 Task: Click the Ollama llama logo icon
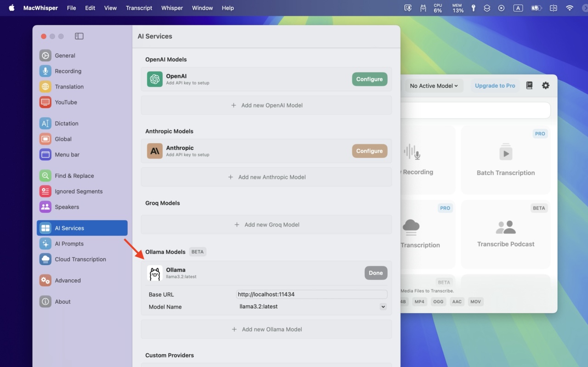coord(155,273)
